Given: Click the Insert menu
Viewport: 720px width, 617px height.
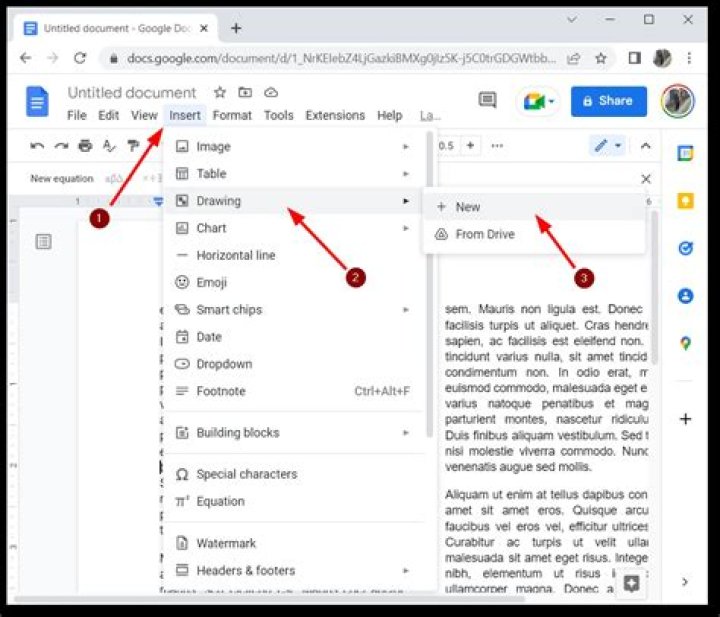Looking at the screenshot, I should click(x=185, y=115).
